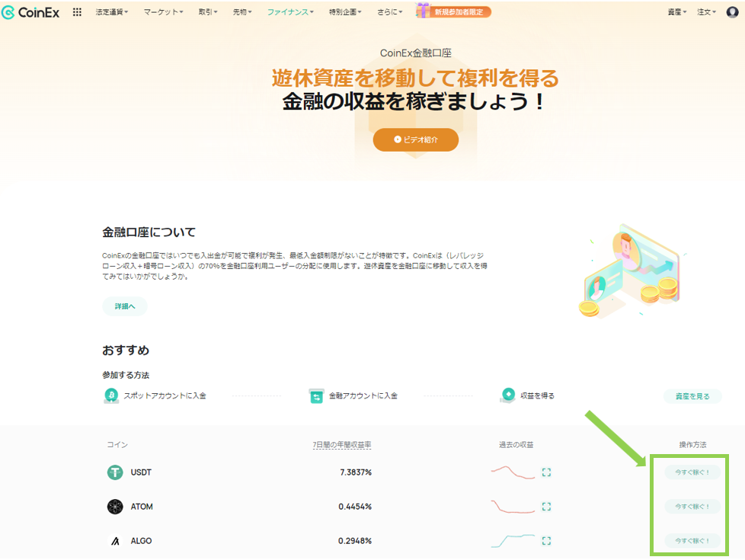Click the 収益を得る step text
745x560 pixels.
pos(537,395)
